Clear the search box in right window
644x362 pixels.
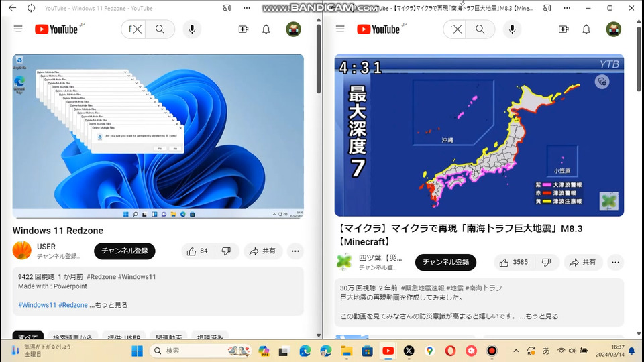point(457,29)
